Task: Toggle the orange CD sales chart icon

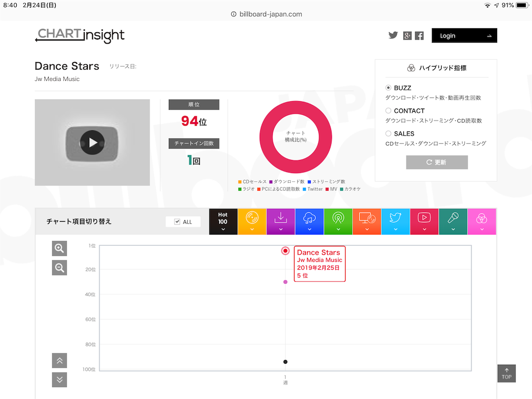Action: (x=252, y=221)
